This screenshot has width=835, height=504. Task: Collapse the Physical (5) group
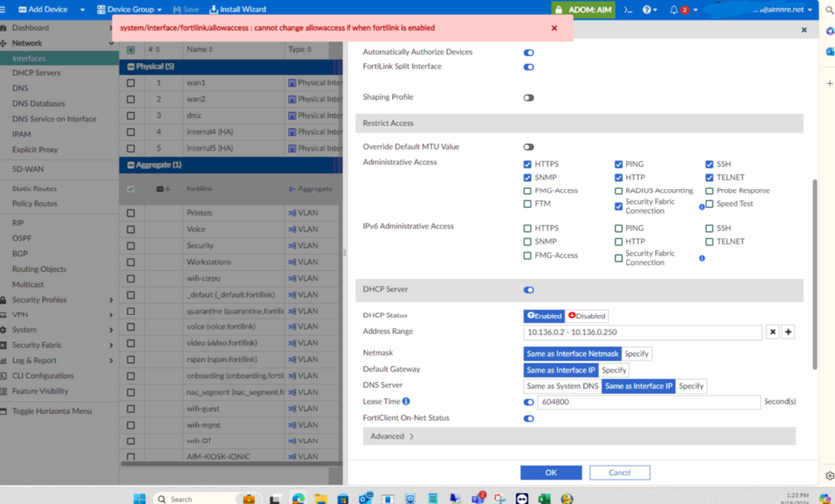coord(130,67)
